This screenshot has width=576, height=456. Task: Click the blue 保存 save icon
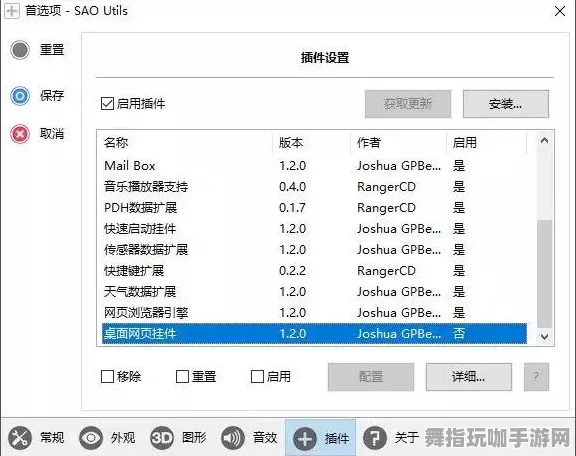tap(20, 96)
